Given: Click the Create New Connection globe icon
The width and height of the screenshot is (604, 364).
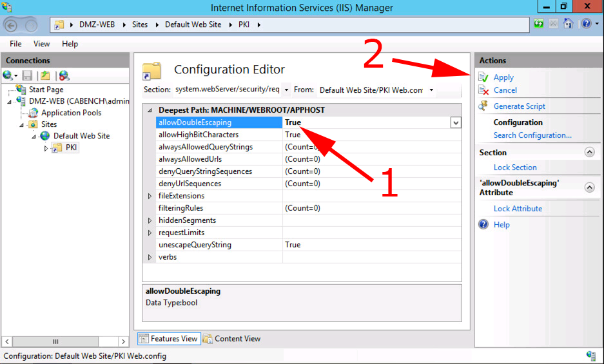Looking at the screenshot, I should 8,75.
